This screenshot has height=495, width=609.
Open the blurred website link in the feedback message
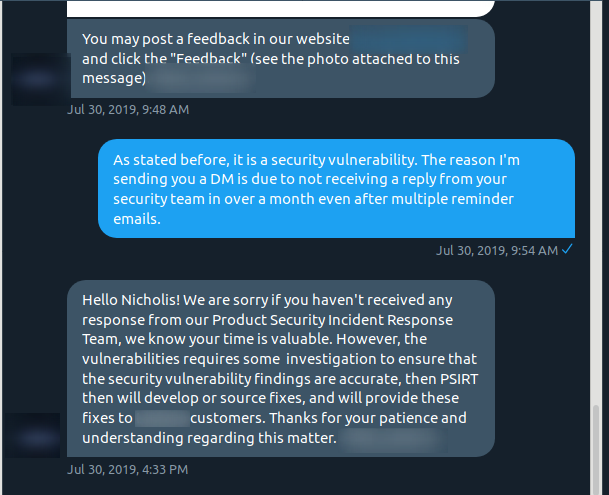409,39
